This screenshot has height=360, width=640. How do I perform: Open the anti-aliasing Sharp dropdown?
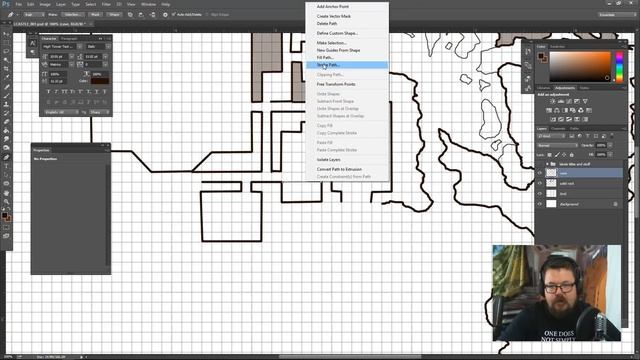(x=100, y=112)
